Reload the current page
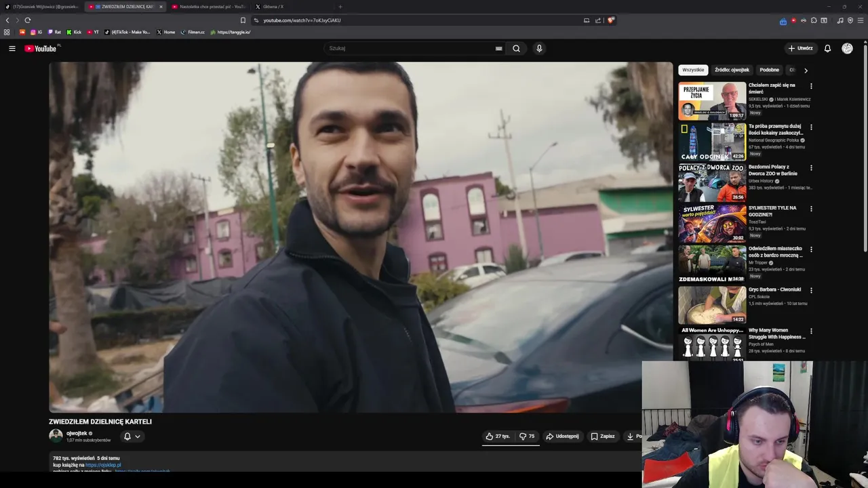 (27, 20)
